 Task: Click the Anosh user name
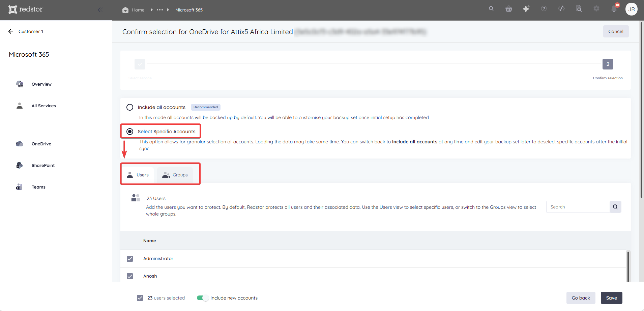tap(150, 276)
